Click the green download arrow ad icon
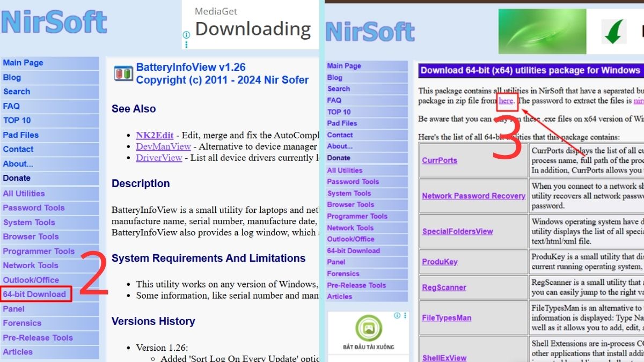This screenshot has height=362, width=644. tap(614, 32)
